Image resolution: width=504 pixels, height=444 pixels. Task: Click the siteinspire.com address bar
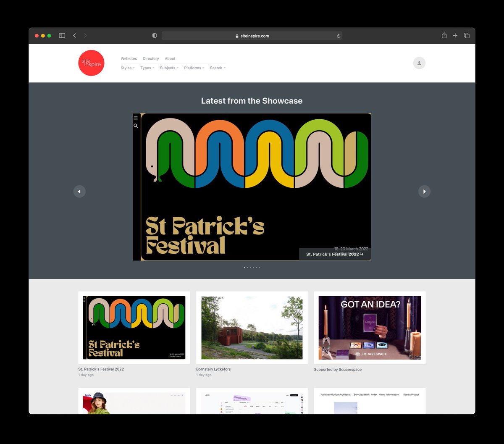tap(252, 36)
